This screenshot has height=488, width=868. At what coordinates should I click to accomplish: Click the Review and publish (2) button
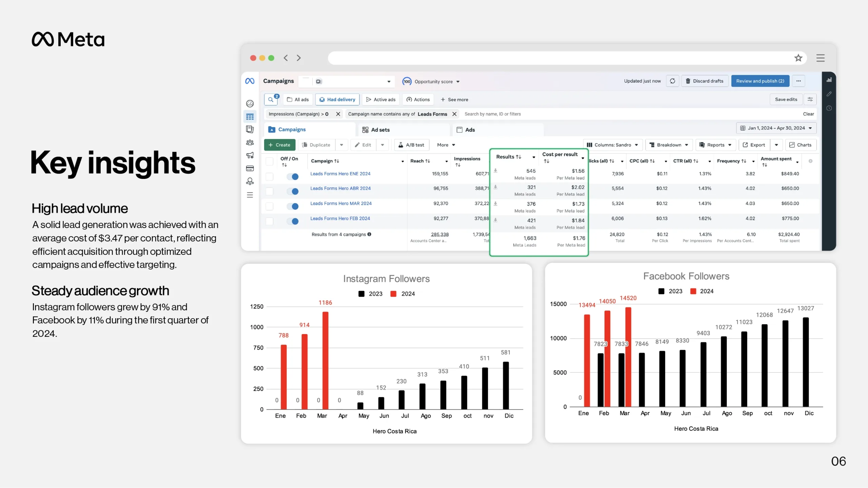click(x=760, y=81)
